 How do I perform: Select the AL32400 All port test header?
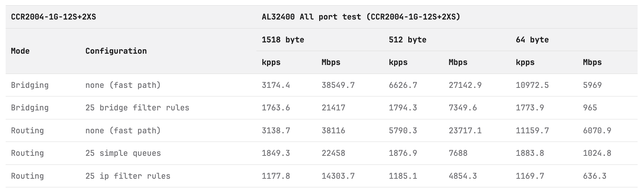coord(361,17)
